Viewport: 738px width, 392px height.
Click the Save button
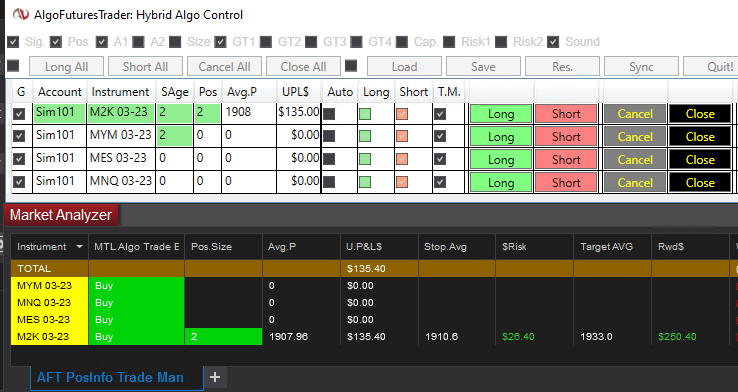483,66
